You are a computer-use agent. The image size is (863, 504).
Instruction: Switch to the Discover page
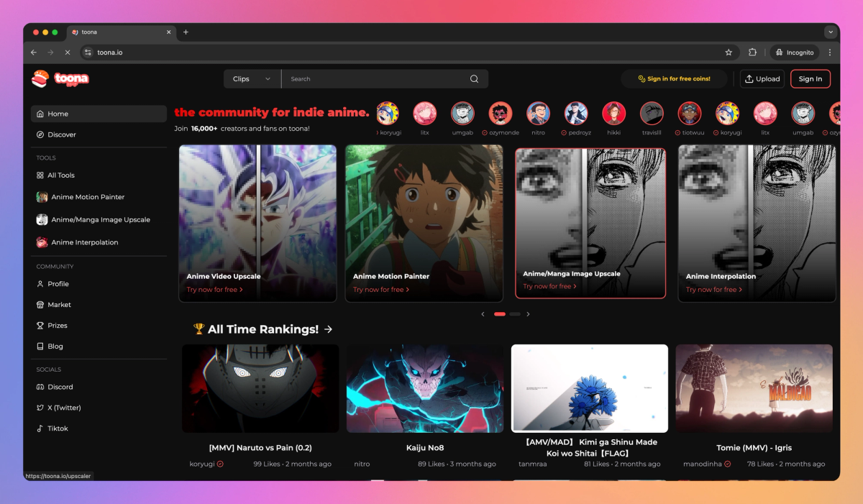(x=60, y=134)
